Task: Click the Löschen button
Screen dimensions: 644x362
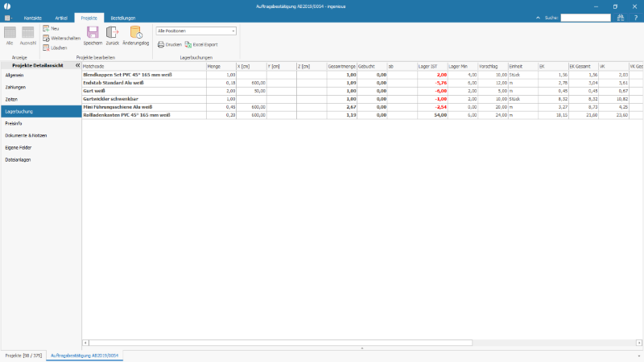Action: (x=55, y=48)
